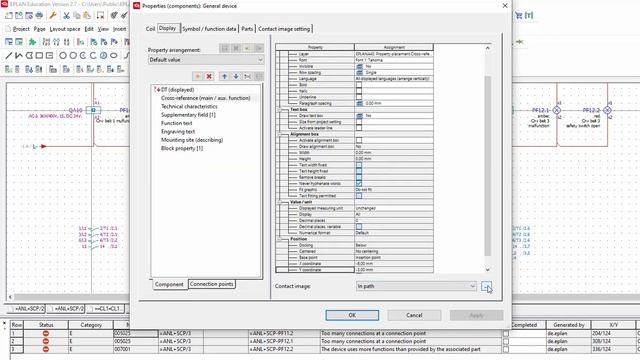
Task: Click the wrench settings icon in toolbar
Action: [x=53, y=16]
